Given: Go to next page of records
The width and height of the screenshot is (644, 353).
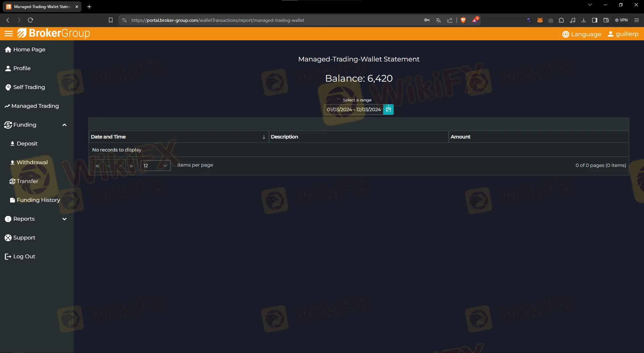Looking at the screenshot, I should tap(120, 166).
